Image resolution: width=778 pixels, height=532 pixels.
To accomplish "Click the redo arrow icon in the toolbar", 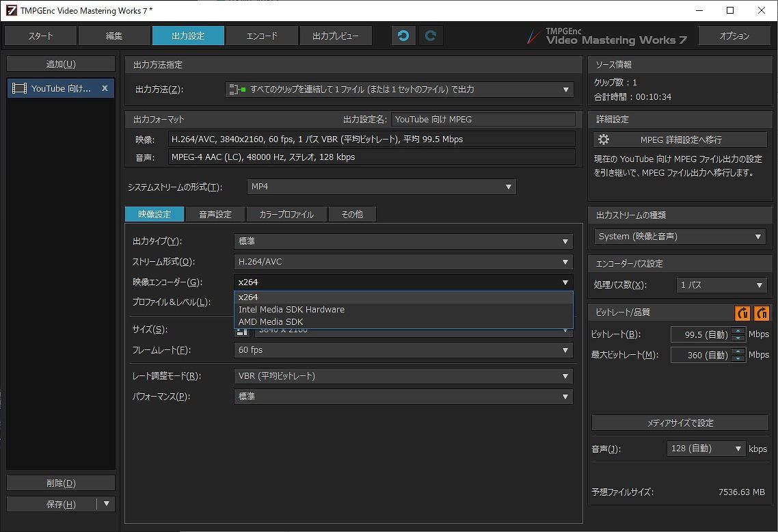I will (x=431, y=36).
